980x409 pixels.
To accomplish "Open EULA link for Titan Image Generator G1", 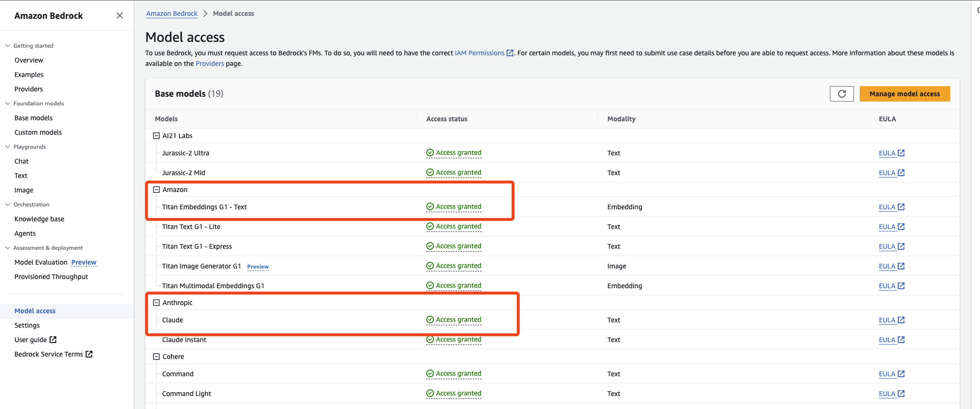I will (x=891, y=266).
